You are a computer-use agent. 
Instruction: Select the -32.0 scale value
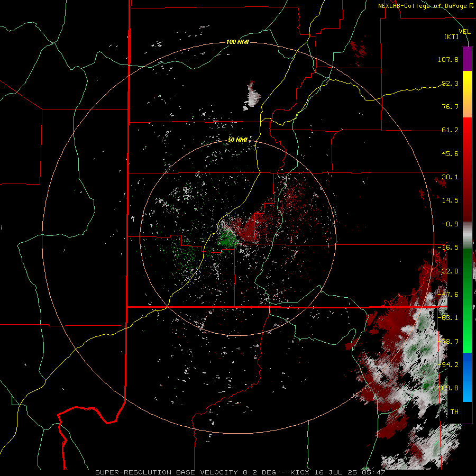pos(448,271)
